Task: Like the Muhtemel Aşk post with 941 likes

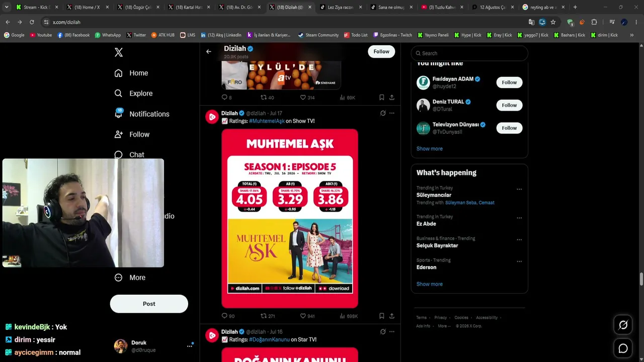Action: pos(303,316)
